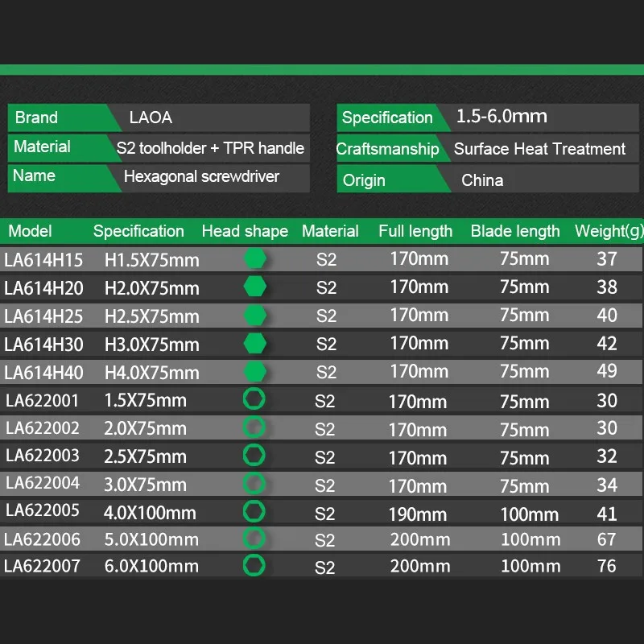This screenshot has width=644, height=644.
Task: Select the hollow hexagon icon in LA622007 row
Action: click(x=254, y=565)
